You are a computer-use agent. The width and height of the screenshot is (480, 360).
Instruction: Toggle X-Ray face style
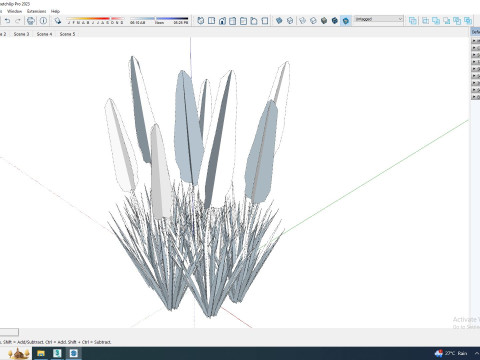click(279, 21)
